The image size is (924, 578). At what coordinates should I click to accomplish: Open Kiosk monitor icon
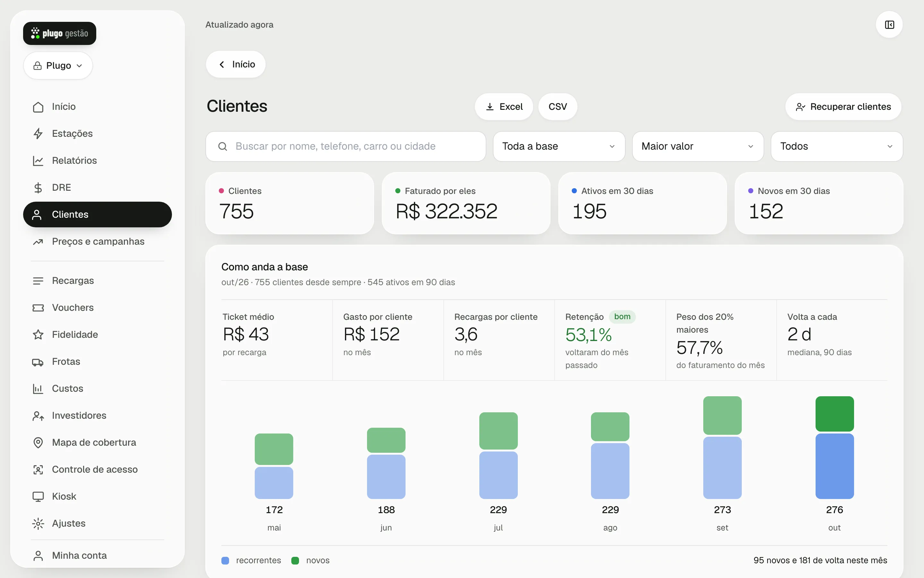pyautogui.click(x=38, y=496)
